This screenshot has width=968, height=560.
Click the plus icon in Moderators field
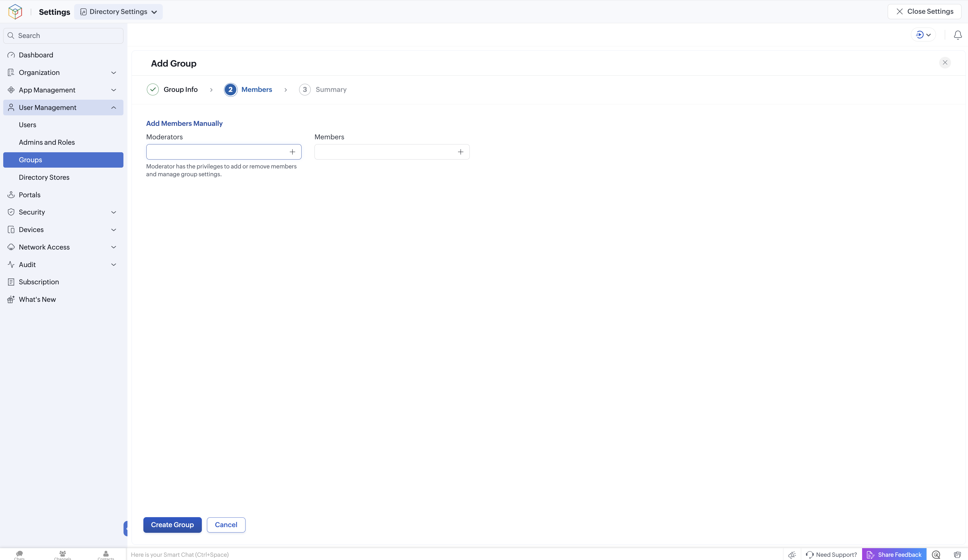pos(292,152)
